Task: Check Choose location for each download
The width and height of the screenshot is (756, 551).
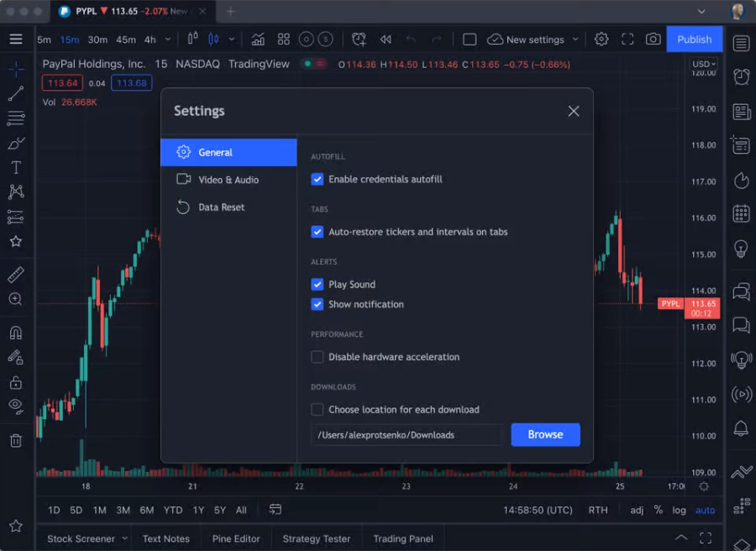Action: (317, 409)
